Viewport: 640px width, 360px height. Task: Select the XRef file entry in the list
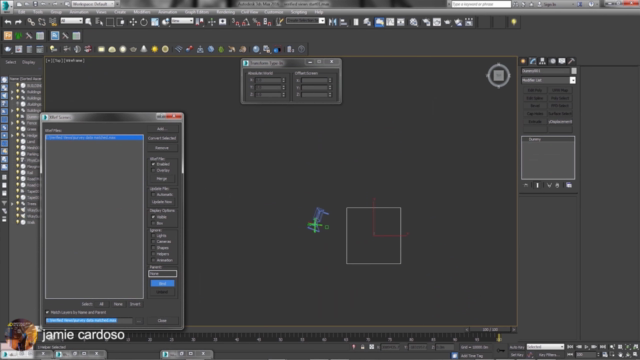(x=94, y=138)
